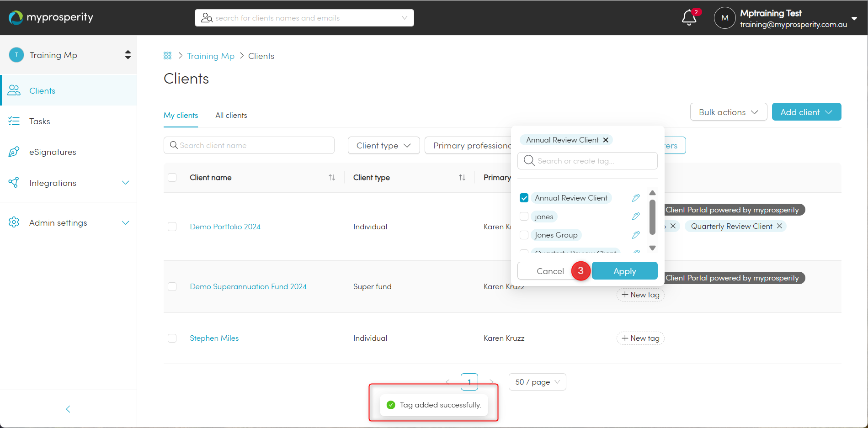Open Demo Superannuation Fund 2024 client
The image size is (868, 428).
click(248, 286)
